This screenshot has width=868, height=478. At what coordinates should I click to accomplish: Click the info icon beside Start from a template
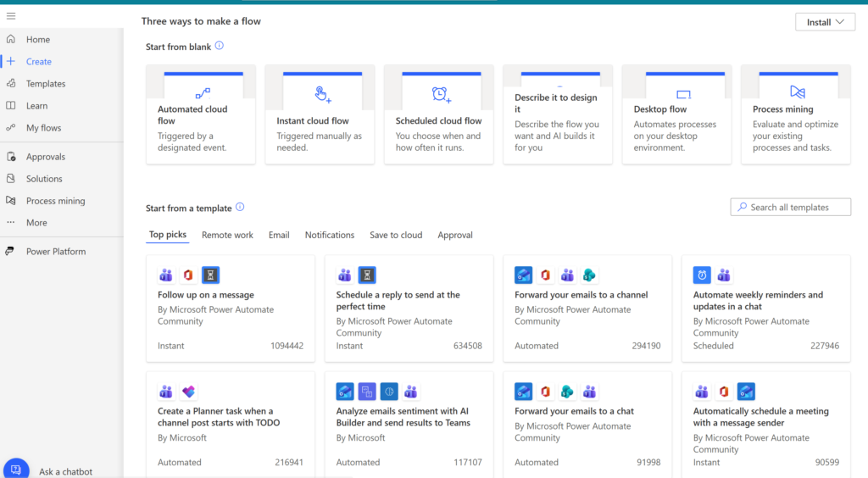tap(240, 208)
